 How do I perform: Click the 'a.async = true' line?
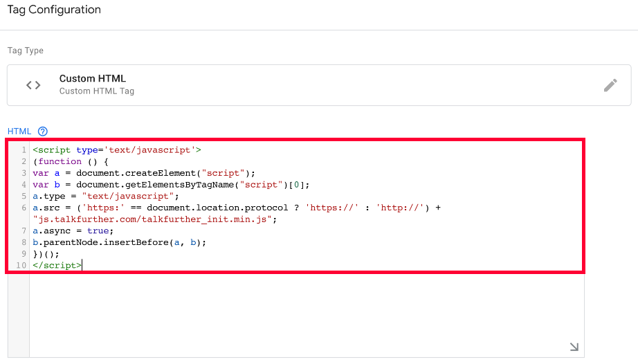click(x=73, y=230)
